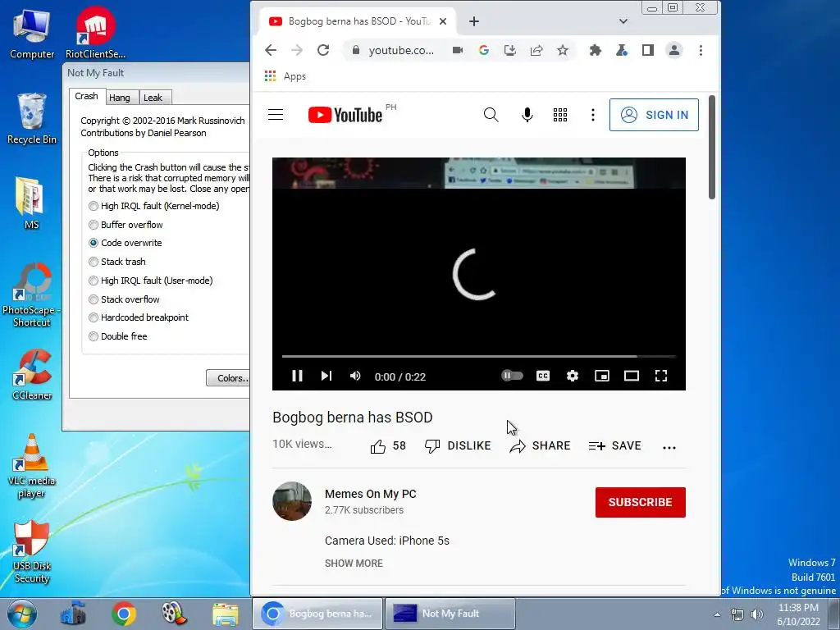Click the YouTube page vertical scrollbar
The height and width of the screenshot is (630, 840).
(712, 148)
